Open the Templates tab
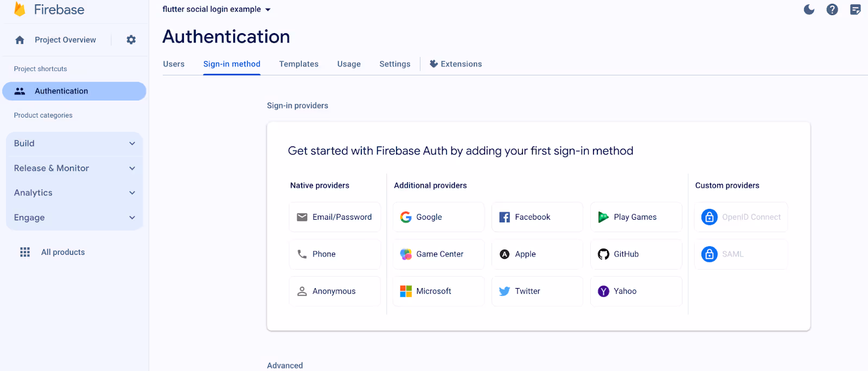This screenshot has width=868, height=371. tap(299, 64)
